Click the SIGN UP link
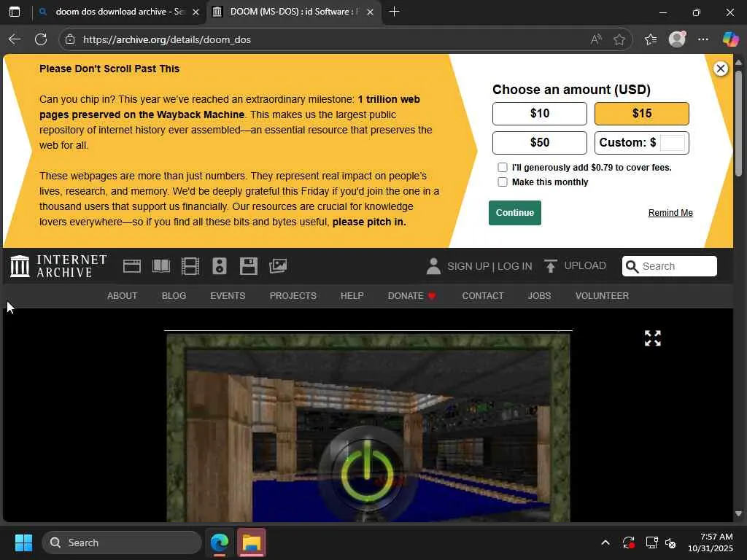The image size is (747, 560). [x=468, y=266]
